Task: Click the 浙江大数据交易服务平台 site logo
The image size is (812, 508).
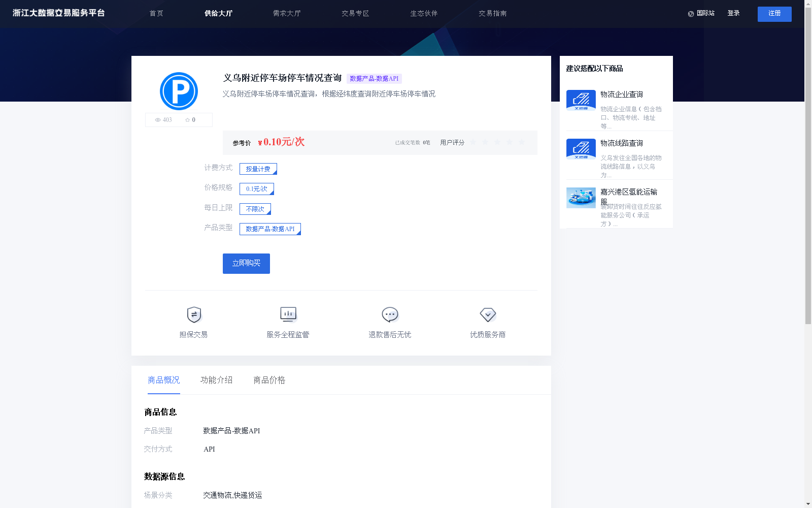Action: click(59, 13)
